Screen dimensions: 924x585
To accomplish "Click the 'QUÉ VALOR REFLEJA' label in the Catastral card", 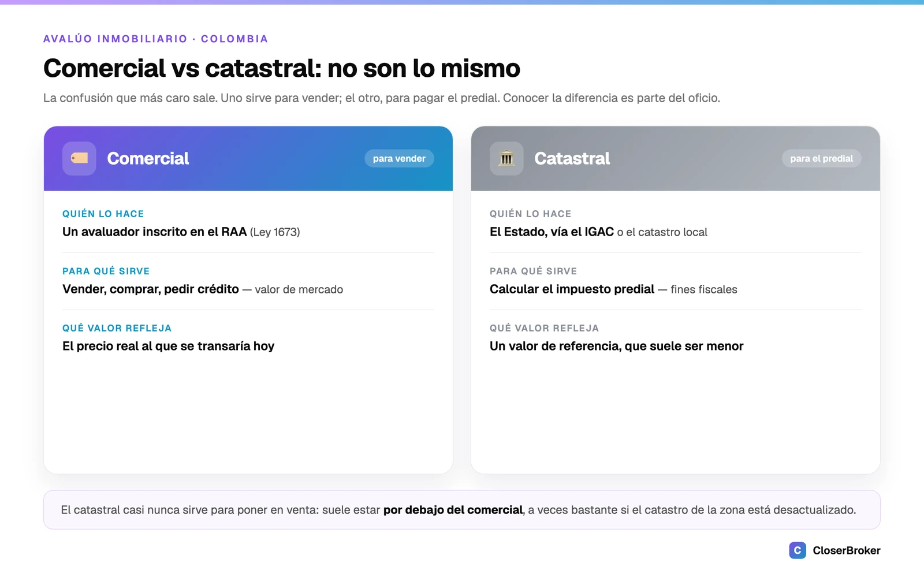I will point(544,328).
